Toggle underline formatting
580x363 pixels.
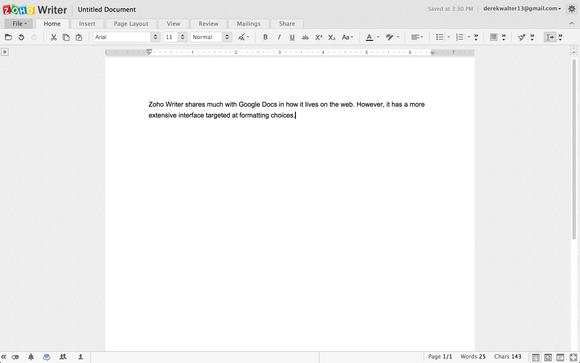click(x=292, y=37)
